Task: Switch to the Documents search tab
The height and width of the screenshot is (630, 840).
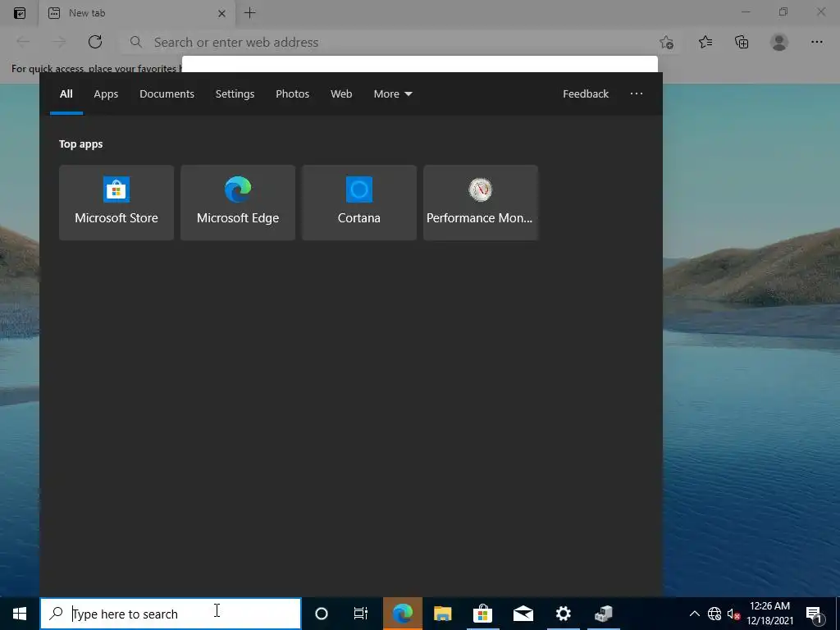Action: coord(167,94)
